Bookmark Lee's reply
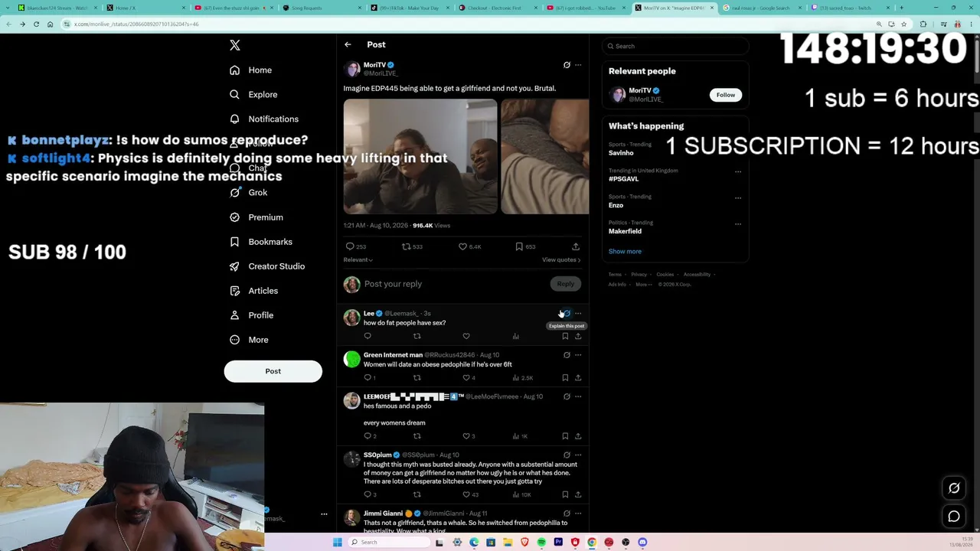The image size is (980, 551). 565,336
